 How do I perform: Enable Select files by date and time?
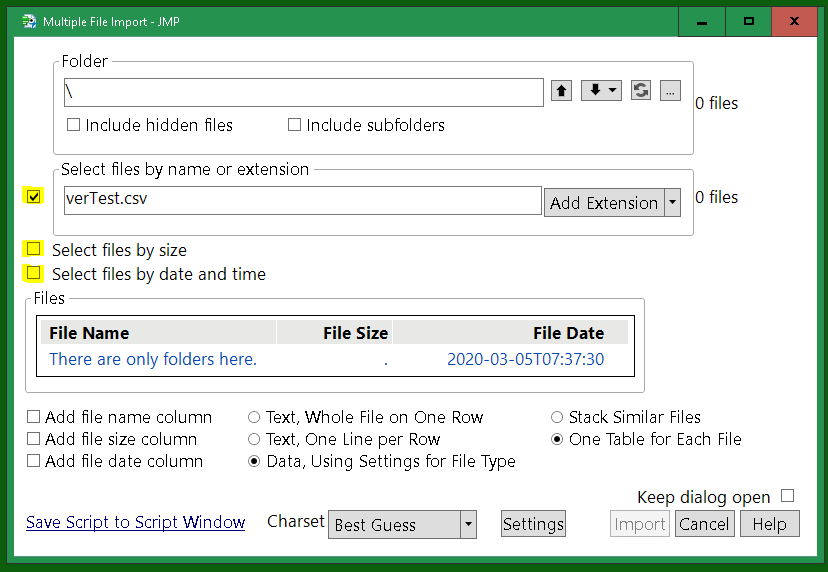click(35, 273)
